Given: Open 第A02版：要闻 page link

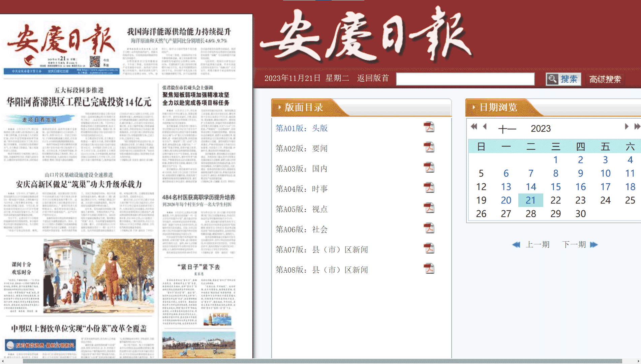Looking at the screenshot, I should [302, 148].
